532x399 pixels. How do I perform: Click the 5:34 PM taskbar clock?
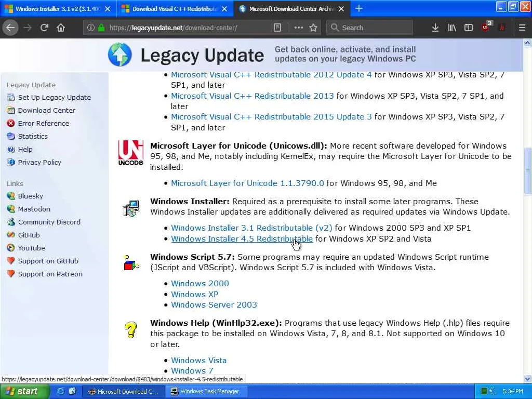click(512, 392)
